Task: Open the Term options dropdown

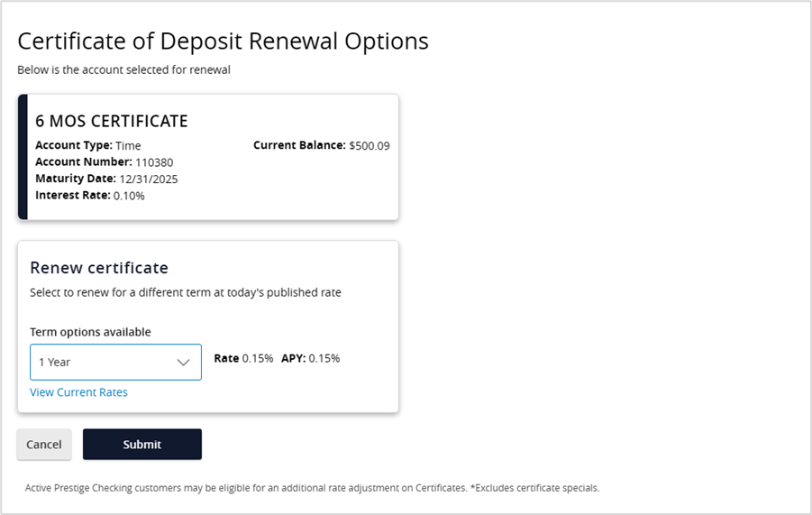Action: [115, 362]
